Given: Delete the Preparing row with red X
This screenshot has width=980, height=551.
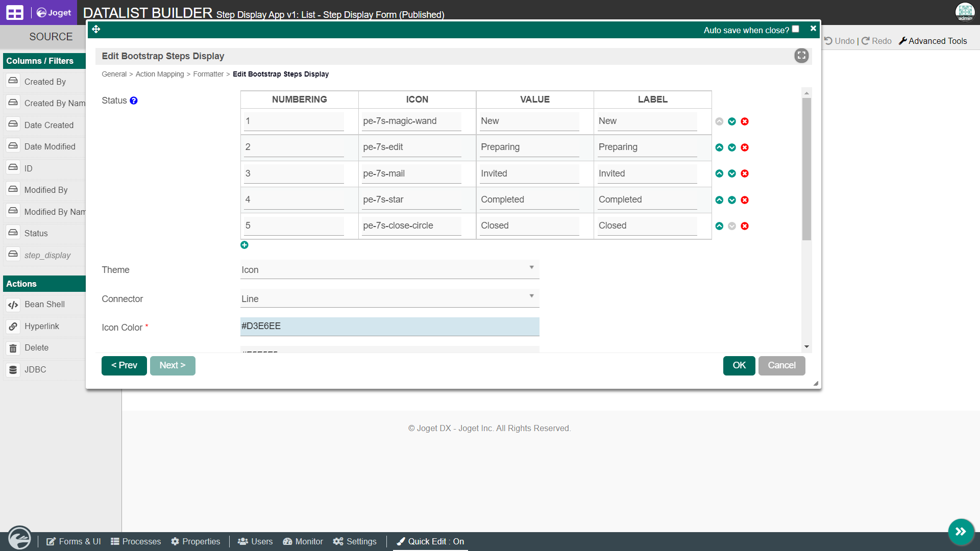Looking at the screenshot, I should 745,147.
